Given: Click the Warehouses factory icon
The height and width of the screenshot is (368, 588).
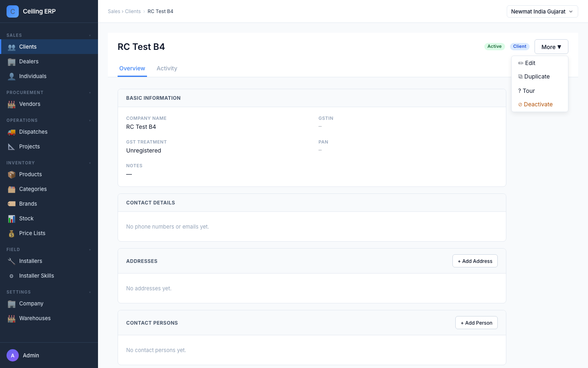Looking at the screenshot, I should 11,319.
